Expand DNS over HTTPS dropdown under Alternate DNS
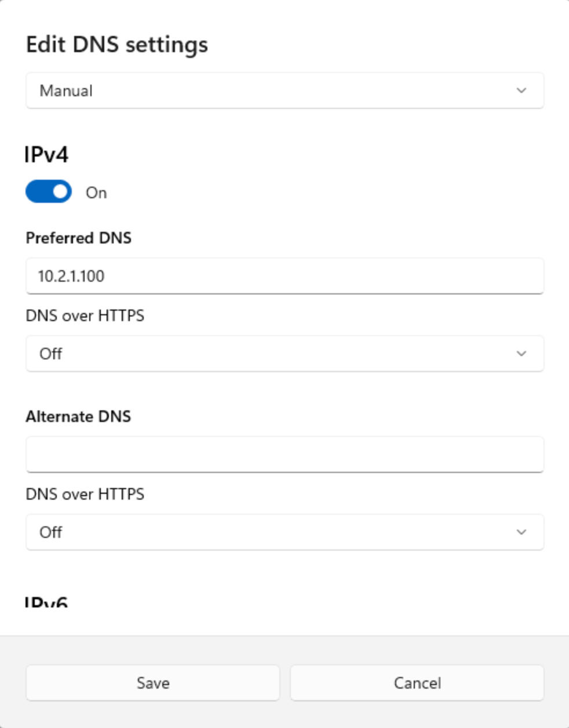Image resolution: width=569 pixels, height=728 pixels. [284, 532]
